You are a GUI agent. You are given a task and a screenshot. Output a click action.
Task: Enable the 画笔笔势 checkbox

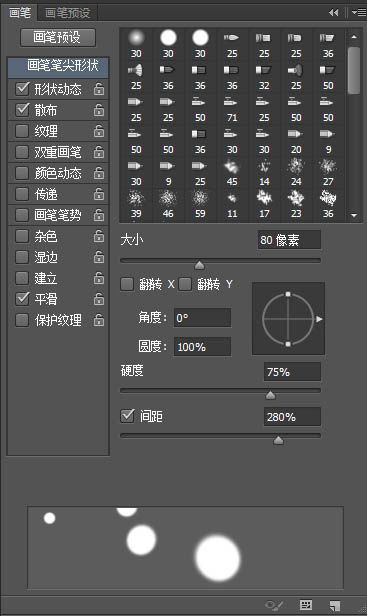click(x=22, y=215)
